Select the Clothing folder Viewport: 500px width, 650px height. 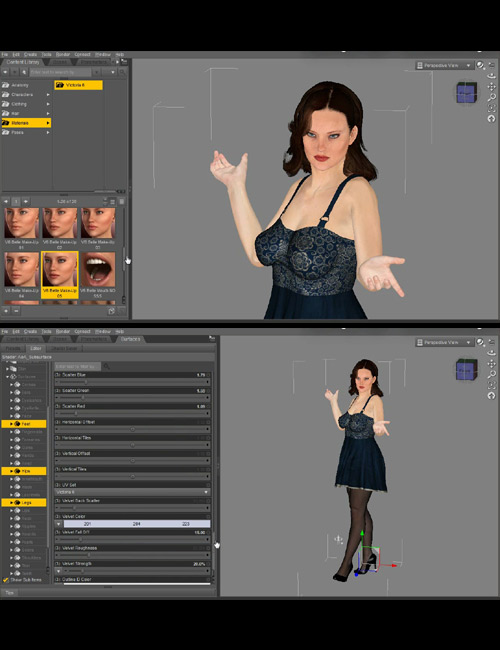(19, 104)
